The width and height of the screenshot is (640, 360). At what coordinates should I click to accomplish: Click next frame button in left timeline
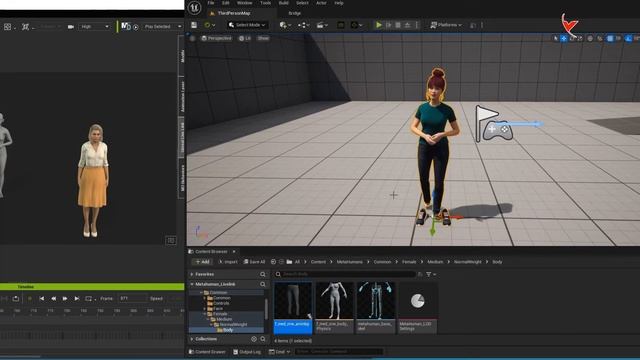[65, 299]
